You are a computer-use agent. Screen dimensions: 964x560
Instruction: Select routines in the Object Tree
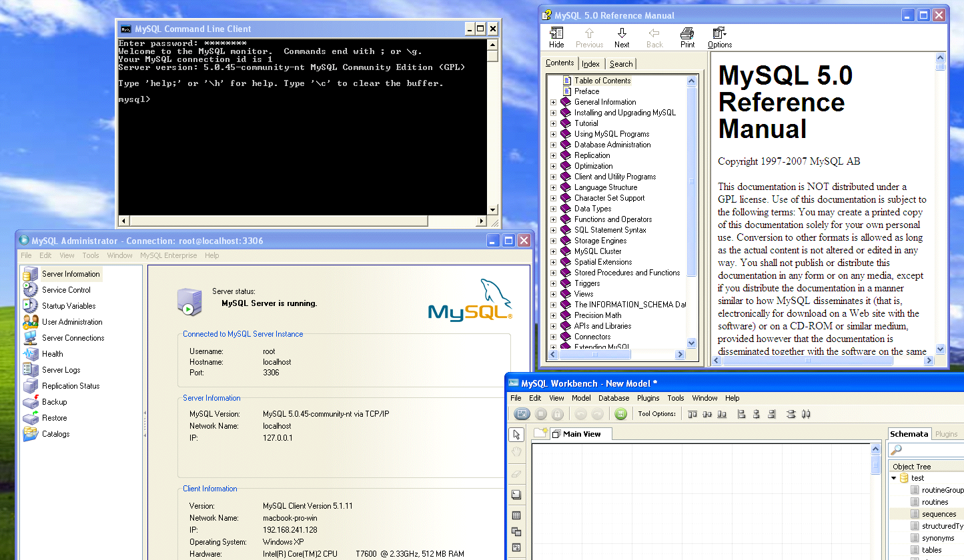click(x=935, y=502)
